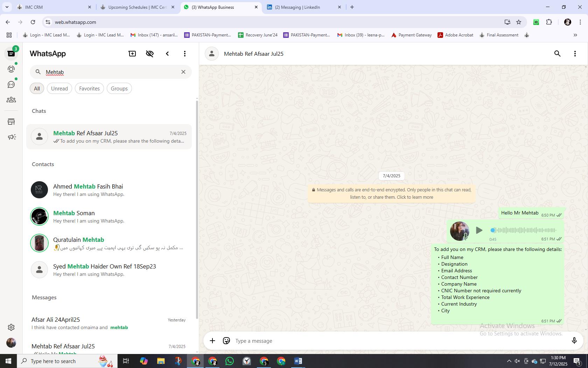Open contact Syed Mehtab Haider Own Ref 18Sep23
This screenshot has height=368, width=588.
[x=109, y=270]
